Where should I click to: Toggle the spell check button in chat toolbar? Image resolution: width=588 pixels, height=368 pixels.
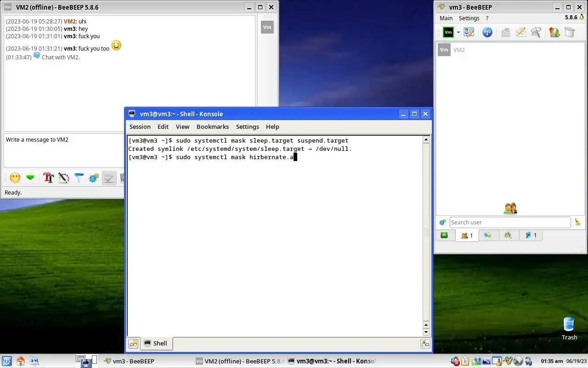[109, 178]
